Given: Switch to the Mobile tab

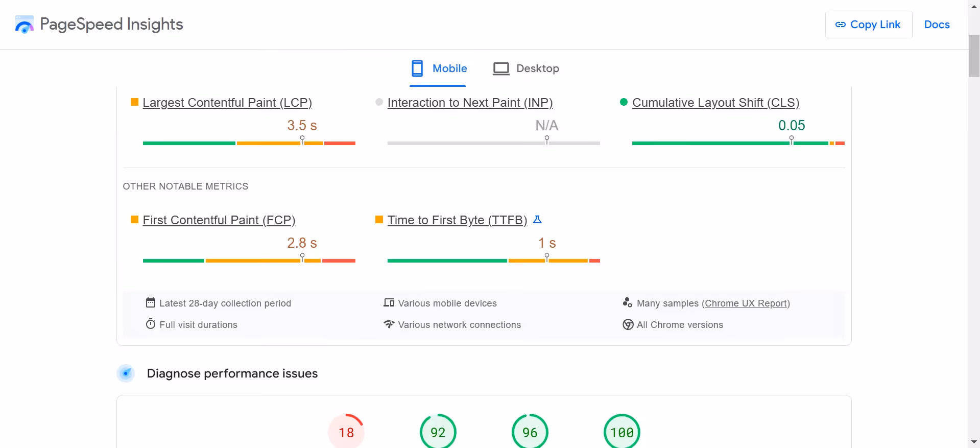Looking at the screenshot, I should 438,68.
